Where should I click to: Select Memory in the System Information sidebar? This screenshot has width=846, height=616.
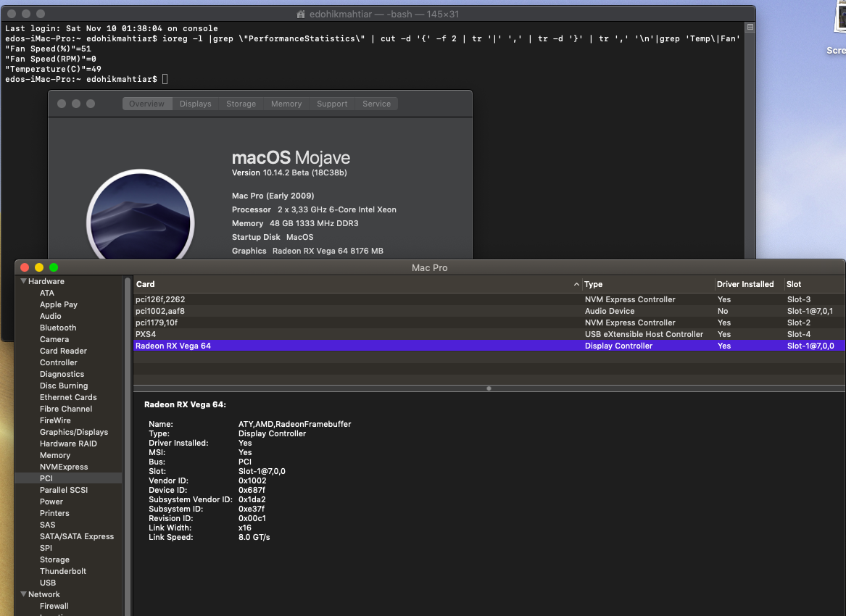[x=55, y=455]
